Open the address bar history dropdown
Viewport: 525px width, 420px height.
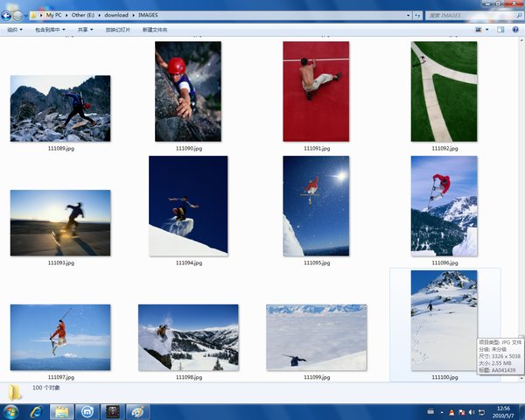coord(408,16)
